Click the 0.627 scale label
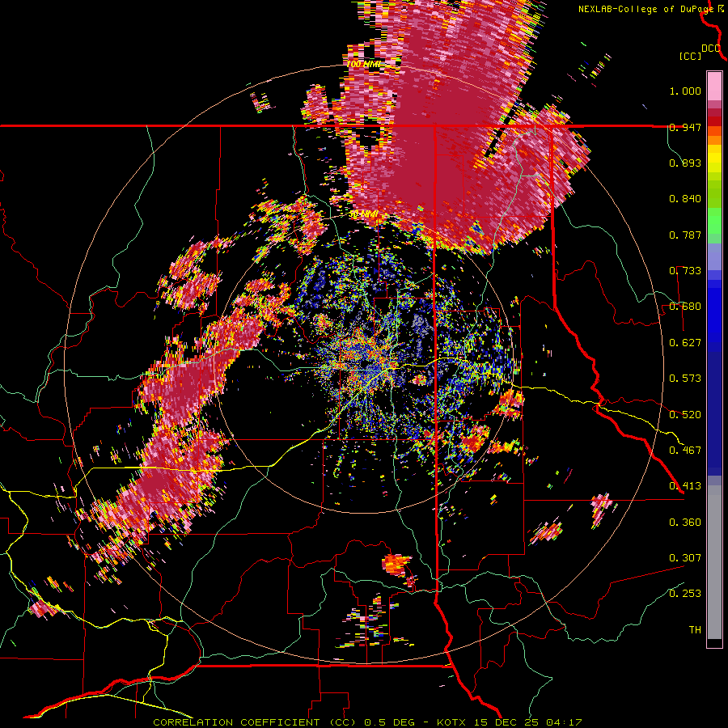 click(x=685, y=343)
